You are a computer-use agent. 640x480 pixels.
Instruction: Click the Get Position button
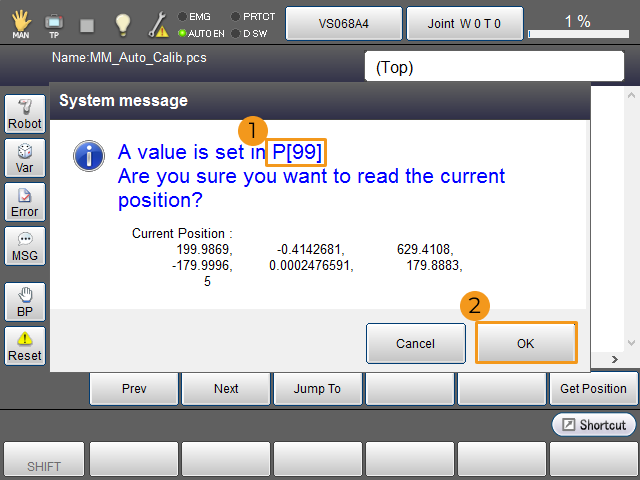pyautogui.click(x=593, y=389)
